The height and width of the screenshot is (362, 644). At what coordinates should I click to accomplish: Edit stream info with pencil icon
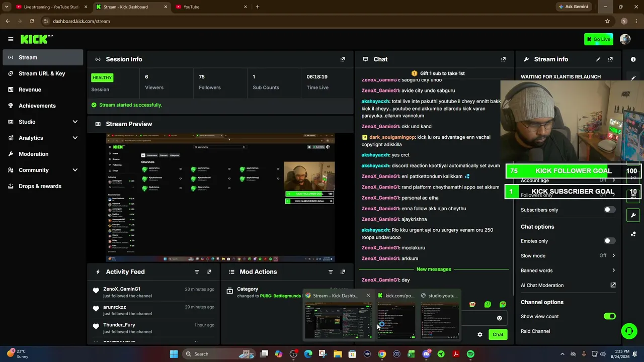598,59
